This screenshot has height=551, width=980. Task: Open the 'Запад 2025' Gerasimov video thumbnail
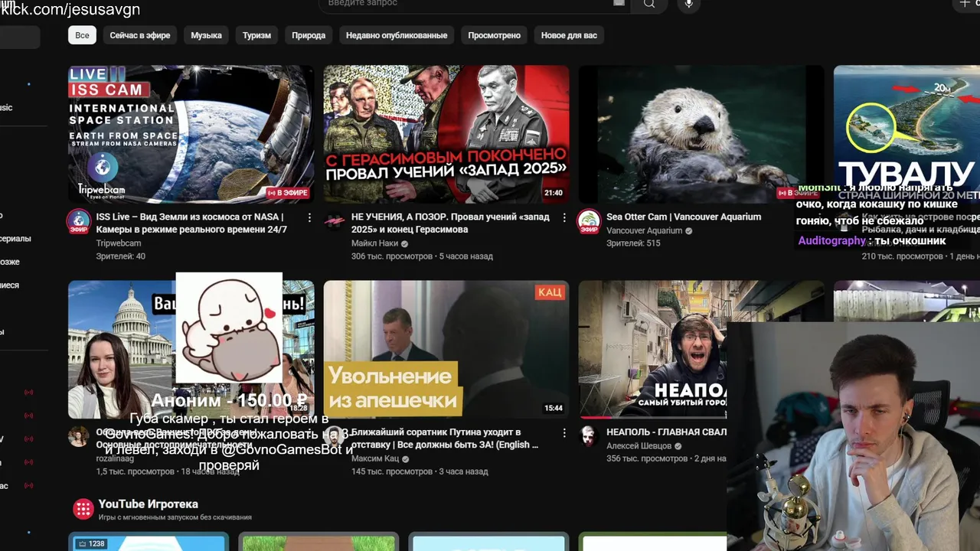tap(446, 134)
